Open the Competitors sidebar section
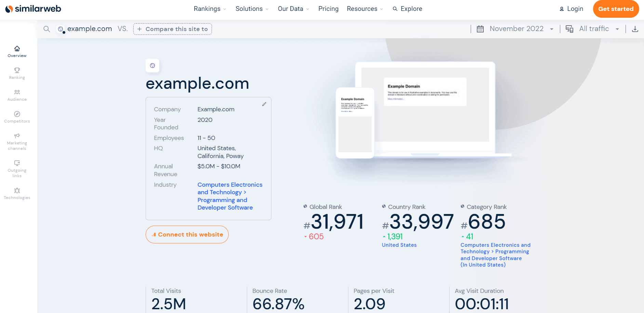Screen dimensions: 644x313 [x=17, y=117]
